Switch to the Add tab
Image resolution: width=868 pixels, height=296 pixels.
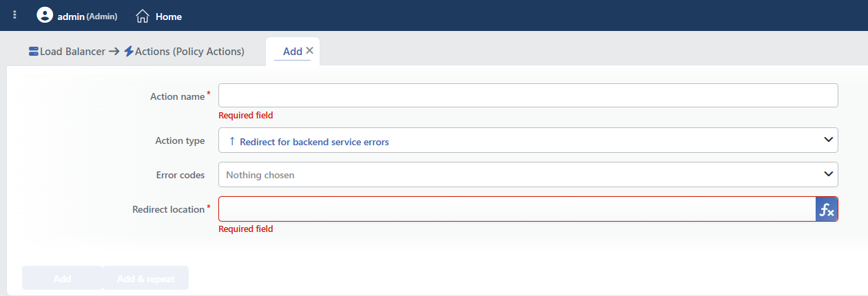click(x=293, y=51)
